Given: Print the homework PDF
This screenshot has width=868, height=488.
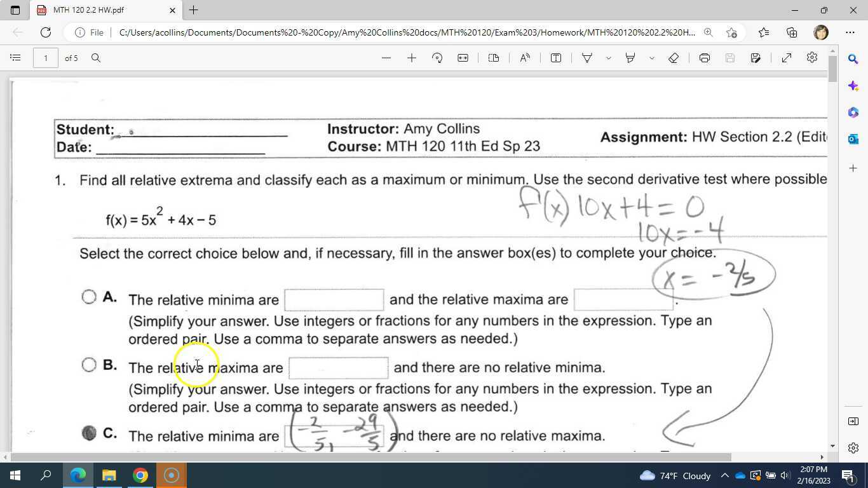Looking at the screenshot, I should (x=704, y=58).
